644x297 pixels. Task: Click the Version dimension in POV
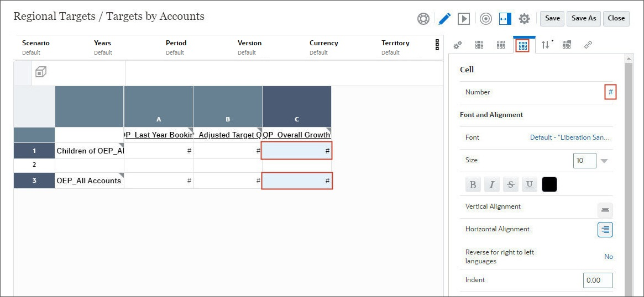click(x=249, y=47)
